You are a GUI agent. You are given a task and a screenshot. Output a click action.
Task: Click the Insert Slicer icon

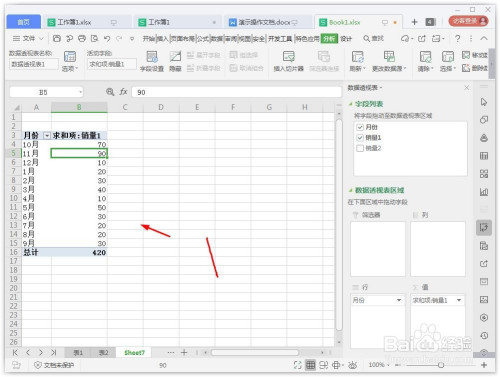coord(288,57)
